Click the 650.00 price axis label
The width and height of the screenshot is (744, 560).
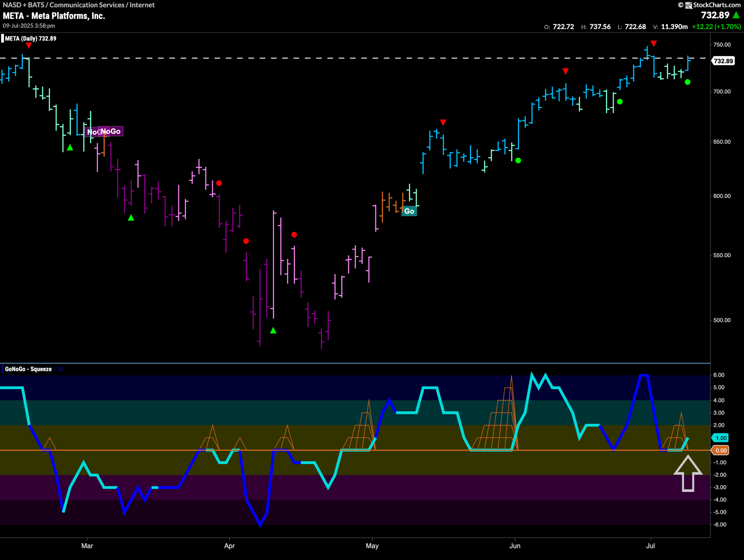(x=722, y=142)
